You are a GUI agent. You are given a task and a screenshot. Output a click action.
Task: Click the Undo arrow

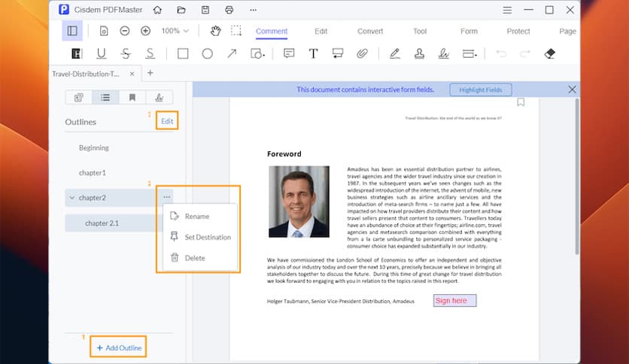(x=501, y=53)
